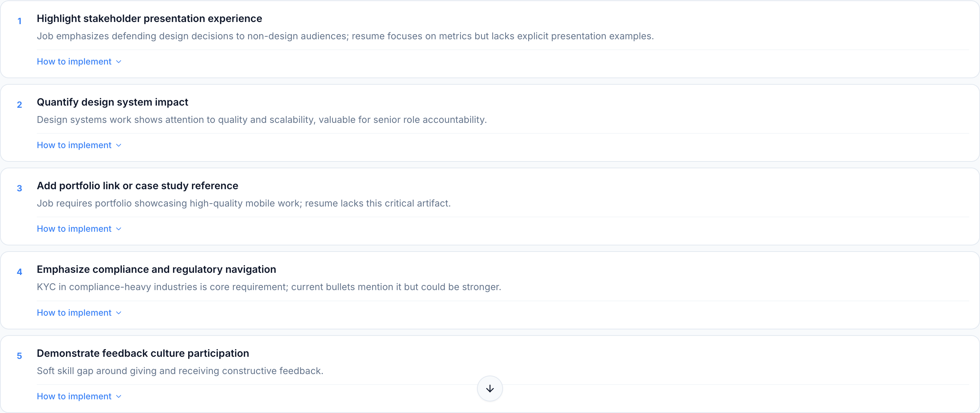Click the number 3 badge icon

(x=19, y=188)
